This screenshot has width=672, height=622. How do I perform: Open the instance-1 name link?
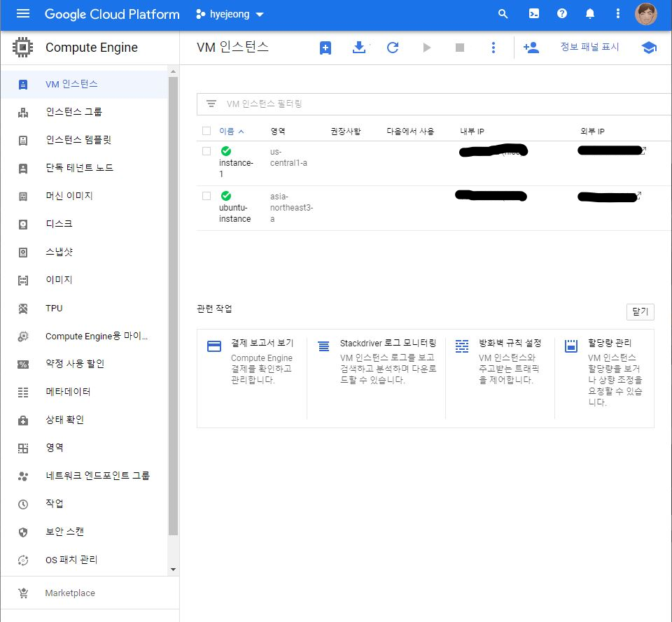[236, 169]
